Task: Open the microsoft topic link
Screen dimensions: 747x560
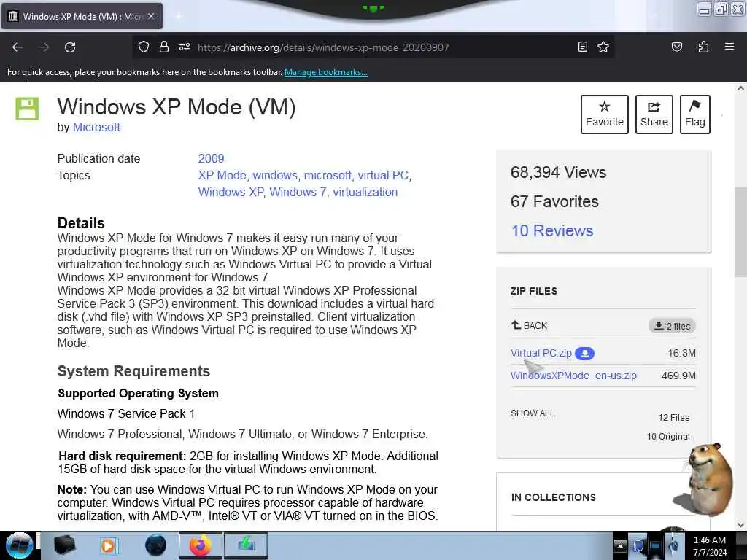Action: tap(328, 175)
